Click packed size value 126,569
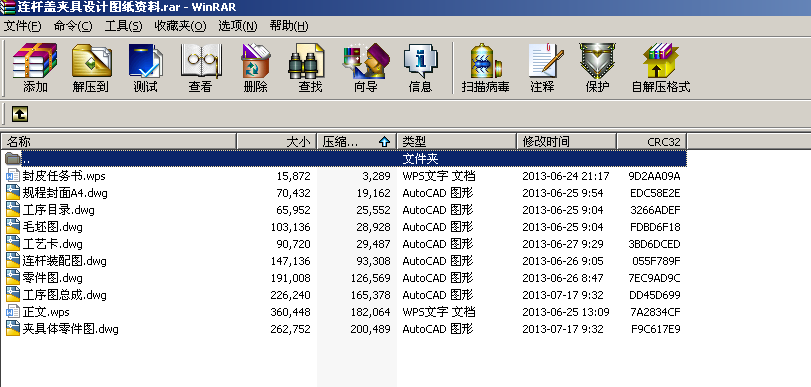This screenshot has height=387, width=811. (x=370, y=278)
